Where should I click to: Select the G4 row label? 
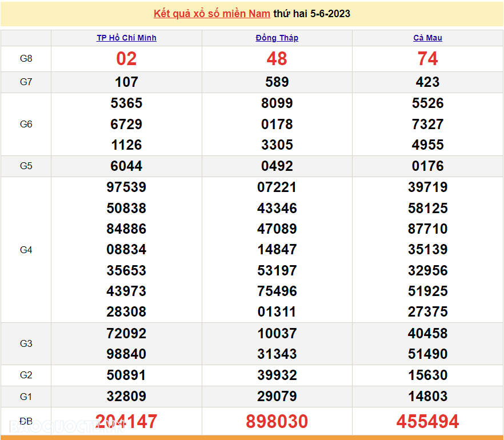click(26, 250)
